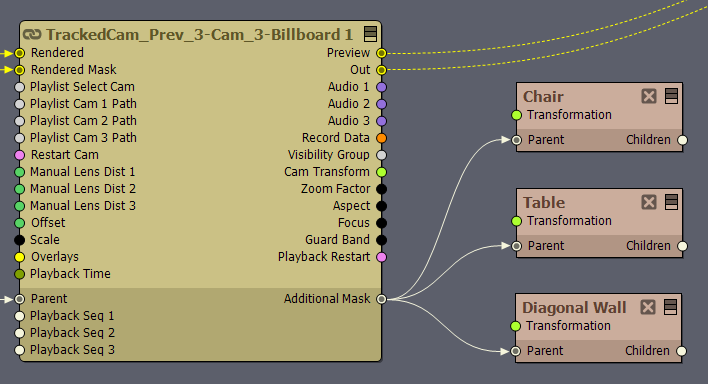
Task: Click the link icon on TrackedCam node title
Action: pos(32,34)
